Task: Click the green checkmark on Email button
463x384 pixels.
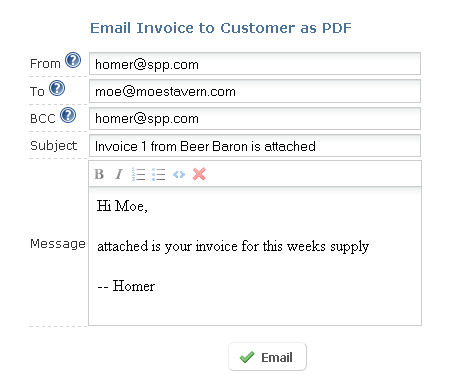Action: 247,357
